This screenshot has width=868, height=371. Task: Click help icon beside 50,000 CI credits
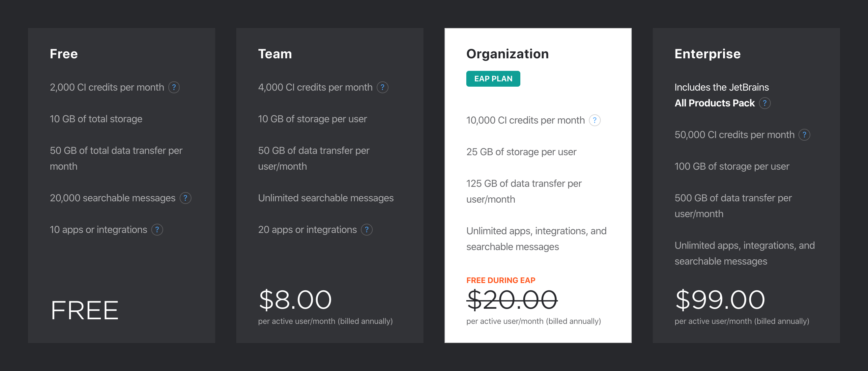(804, 135)
